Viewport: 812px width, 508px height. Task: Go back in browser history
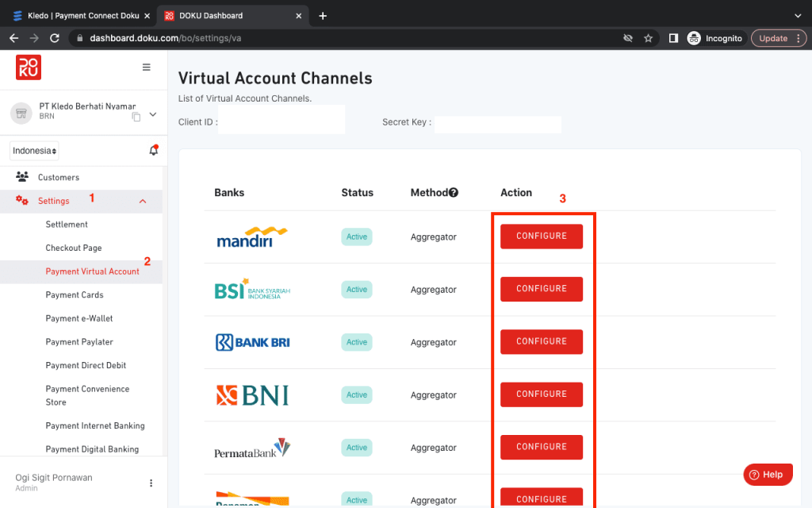pyautogui.click(x=14, y=38)
